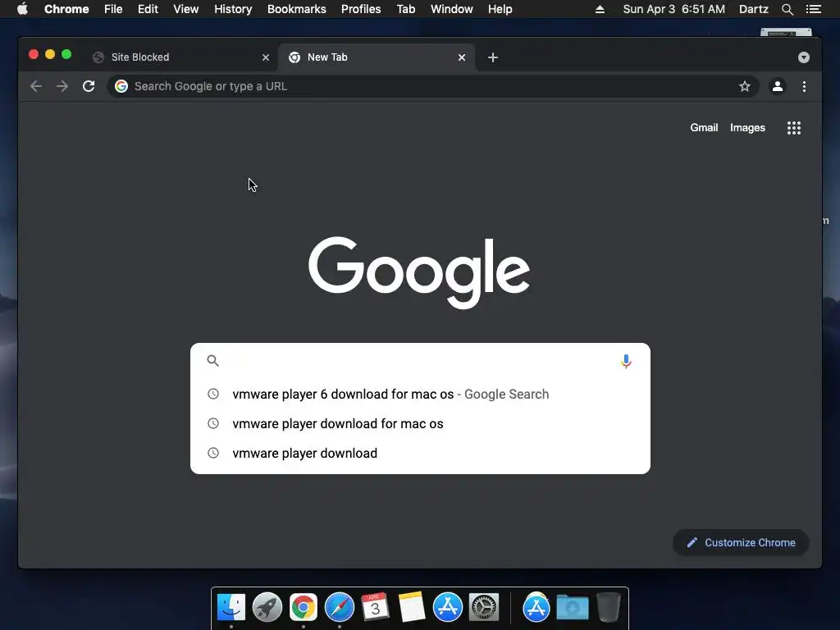Open the Trash in the Dock

pos(609,607)
